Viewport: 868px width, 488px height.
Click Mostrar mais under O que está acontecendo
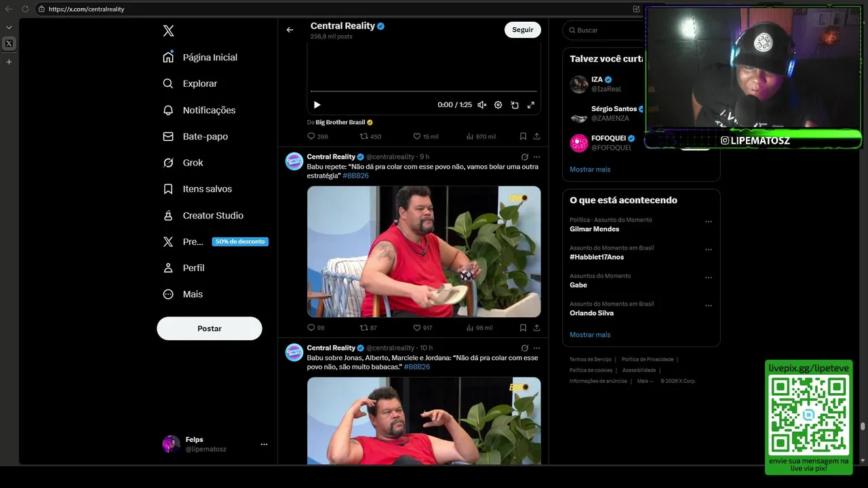click(x=590, y=335)
